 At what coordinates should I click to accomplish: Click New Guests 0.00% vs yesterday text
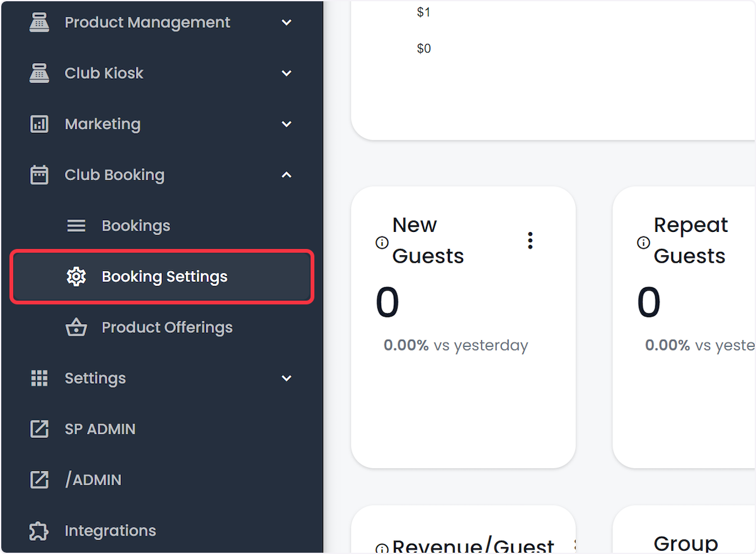pos(455,345)
